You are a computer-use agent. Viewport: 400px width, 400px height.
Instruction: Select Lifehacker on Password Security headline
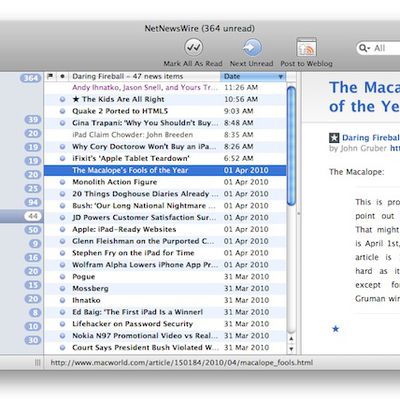[x=133, y=324]
